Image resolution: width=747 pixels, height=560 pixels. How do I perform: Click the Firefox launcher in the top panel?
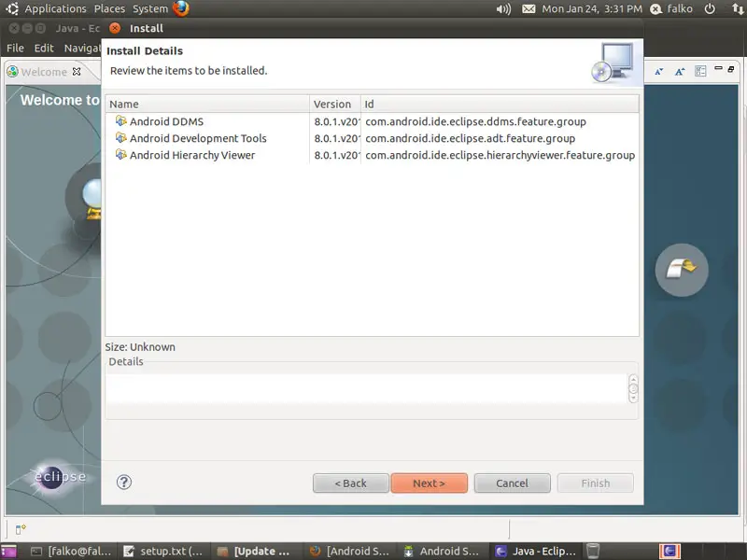pyautogui.click(x=181, y=8)
